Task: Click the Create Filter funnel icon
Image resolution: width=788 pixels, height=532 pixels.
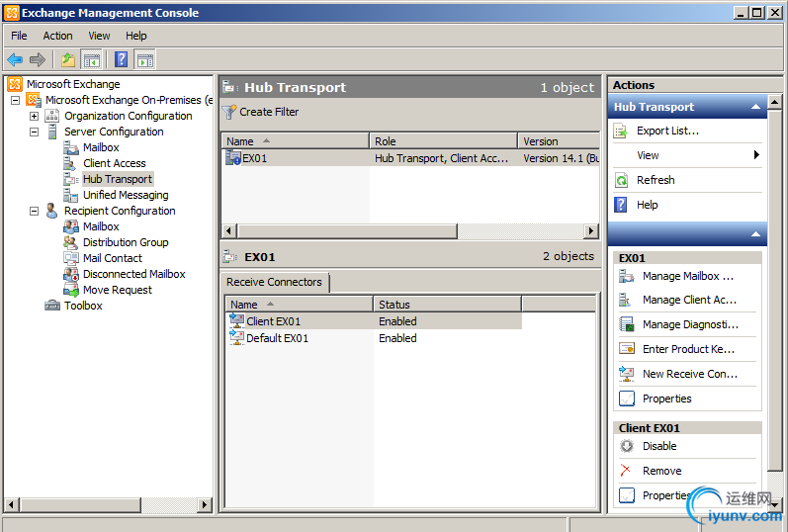Action: pyautogui.click(x=229, y=112)
